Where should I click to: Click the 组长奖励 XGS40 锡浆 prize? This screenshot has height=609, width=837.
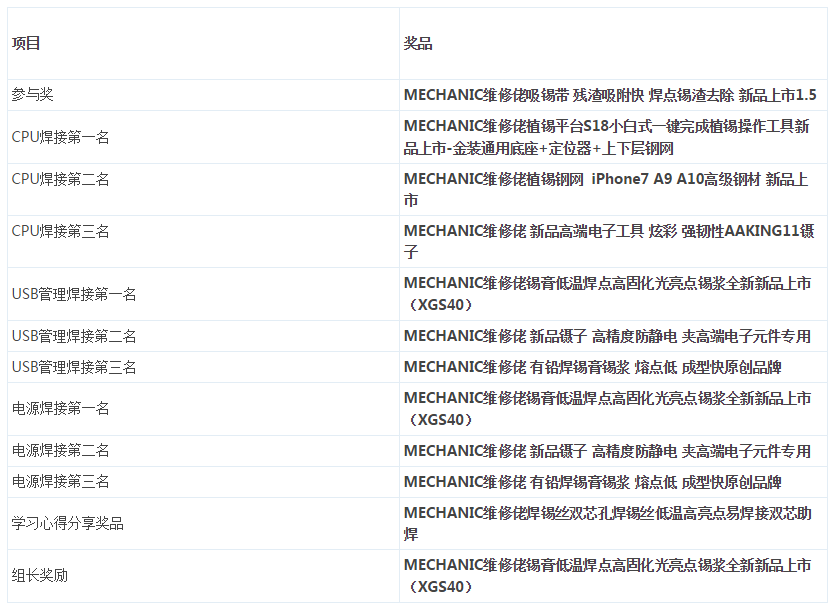pyautogui.click(x=607, y=576)
